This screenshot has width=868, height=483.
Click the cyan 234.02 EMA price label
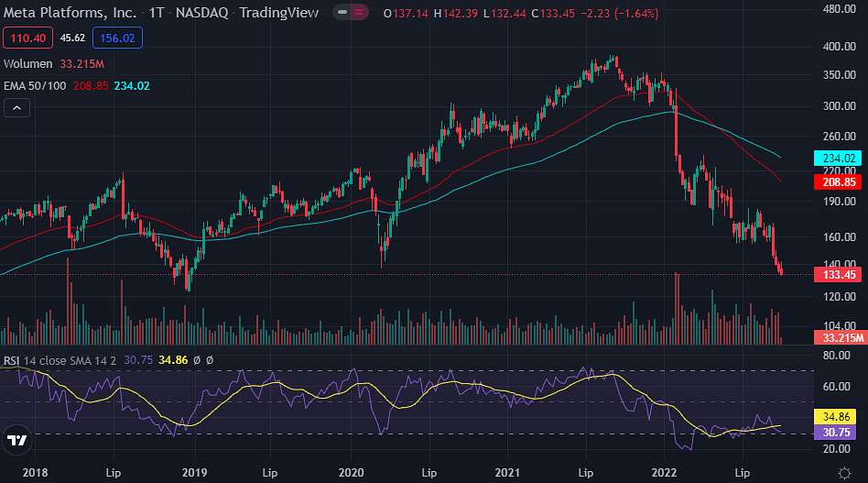(838, 159)
